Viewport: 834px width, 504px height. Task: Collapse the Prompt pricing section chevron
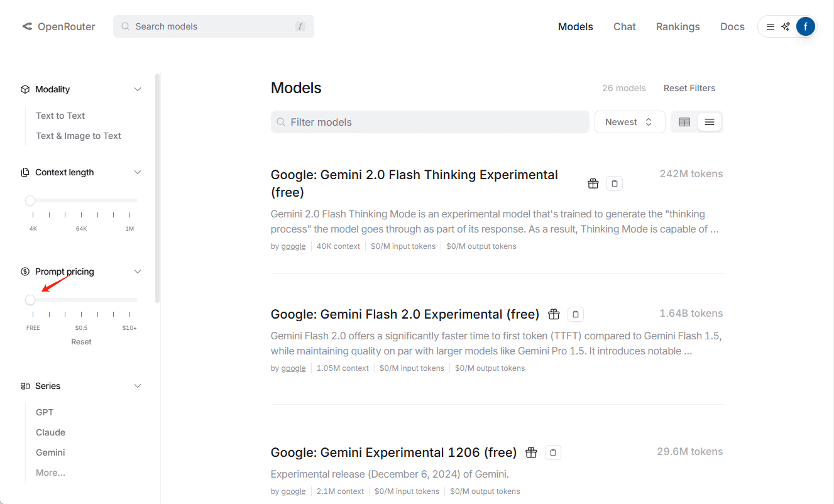coord(138,271)
